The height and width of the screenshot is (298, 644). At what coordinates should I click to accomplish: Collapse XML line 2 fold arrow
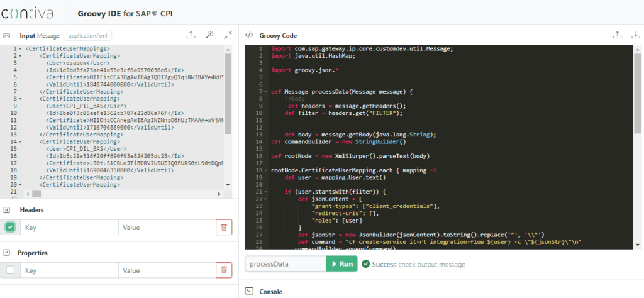[x=21, y=56]
